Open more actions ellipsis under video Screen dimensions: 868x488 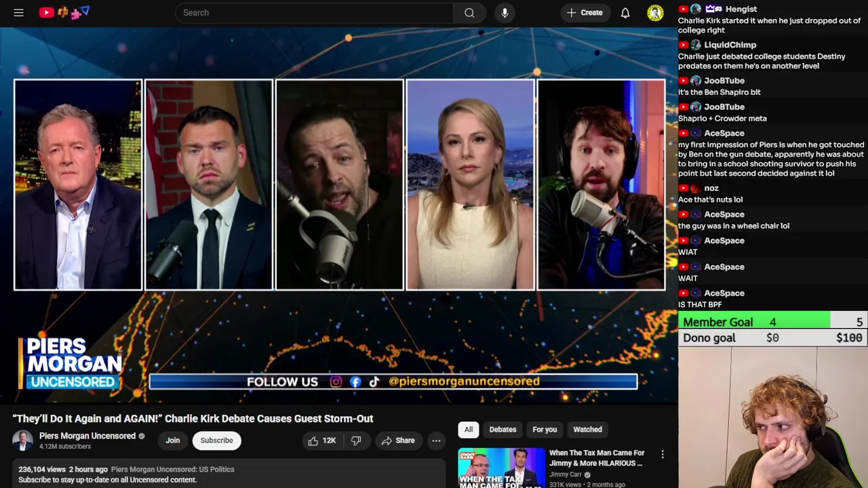pyautogui.click(x=436, y=441)
